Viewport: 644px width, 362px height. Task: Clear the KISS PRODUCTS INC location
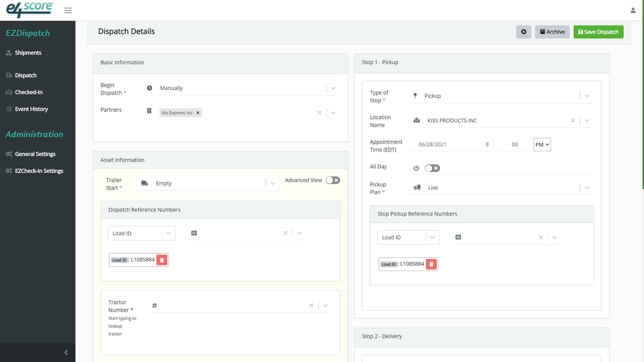[573, 121]
